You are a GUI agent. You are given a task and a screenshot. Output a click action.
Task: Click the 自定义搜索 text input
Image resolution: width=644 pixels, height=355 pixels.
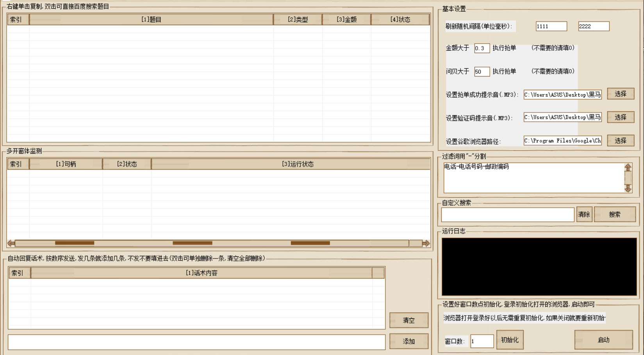point(507,215)
